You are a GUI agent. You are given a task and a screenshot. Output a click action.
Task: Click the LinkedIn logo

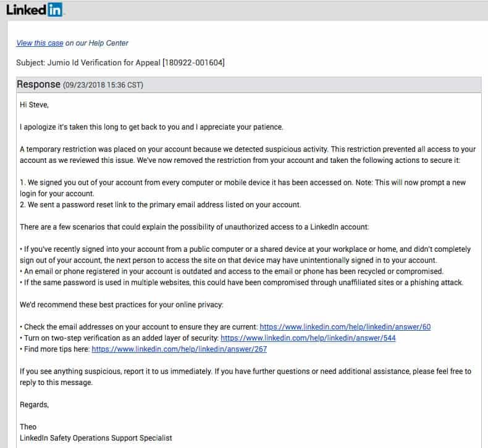(35, 10)
